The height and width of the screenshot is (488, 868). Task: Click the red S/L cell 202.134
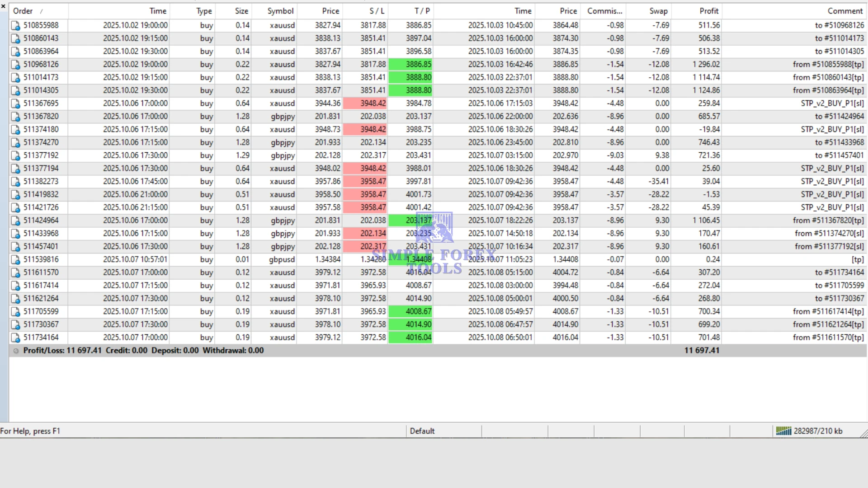click(365, 234)
